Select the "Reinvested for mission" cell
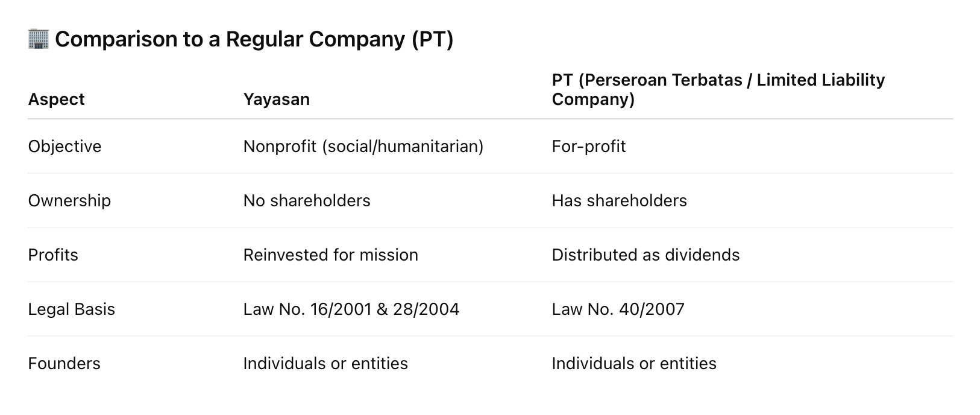 330,255
